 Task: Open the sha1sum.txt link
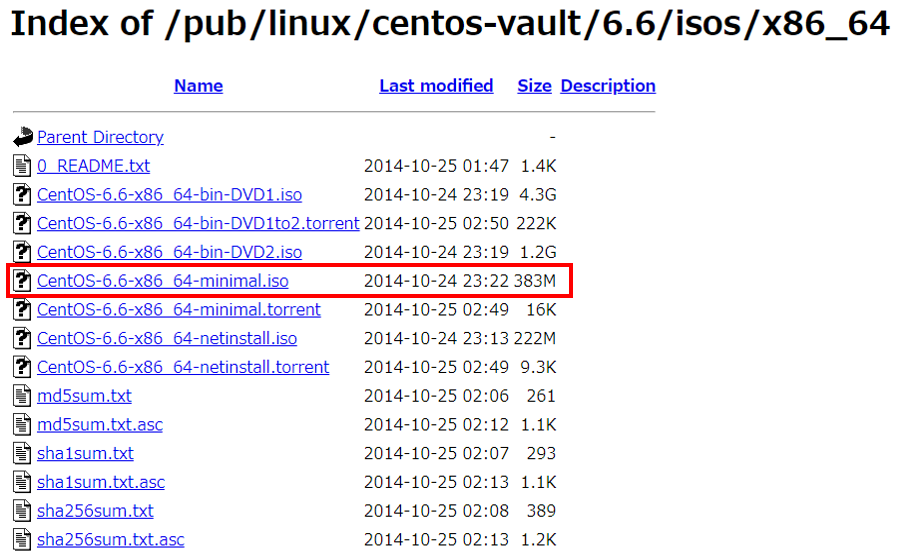point(85,454)
